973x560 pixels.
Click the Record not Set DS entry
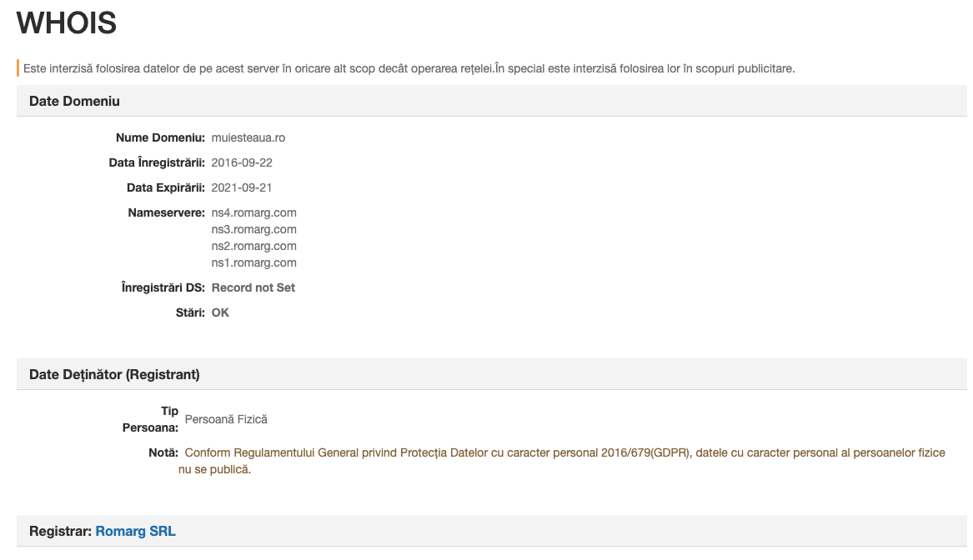pos(253,287)
